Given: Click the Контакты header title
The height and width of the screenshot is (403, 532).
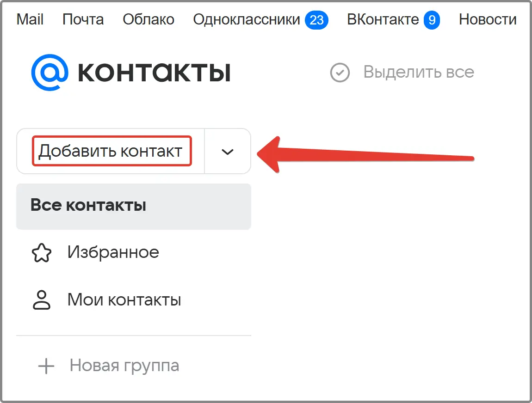Looking at the screenshot, I should [155, 73].
